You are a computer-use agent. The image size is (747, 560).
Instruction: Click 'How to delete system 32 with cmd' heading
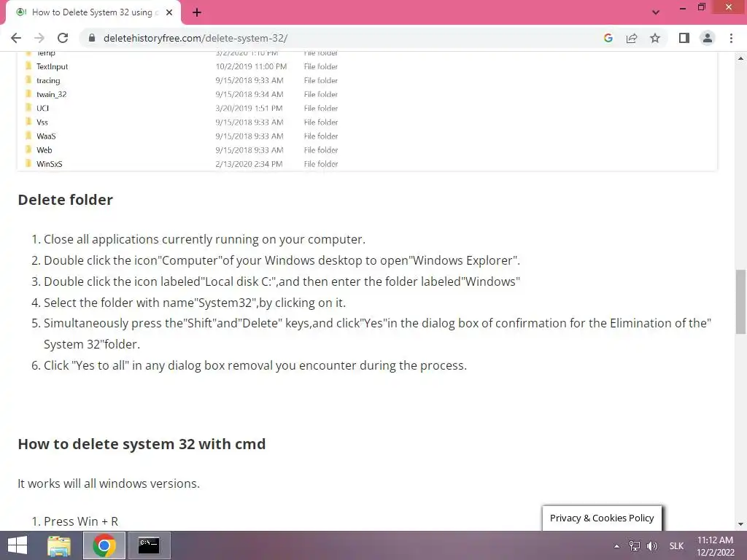tap(142, 444)
